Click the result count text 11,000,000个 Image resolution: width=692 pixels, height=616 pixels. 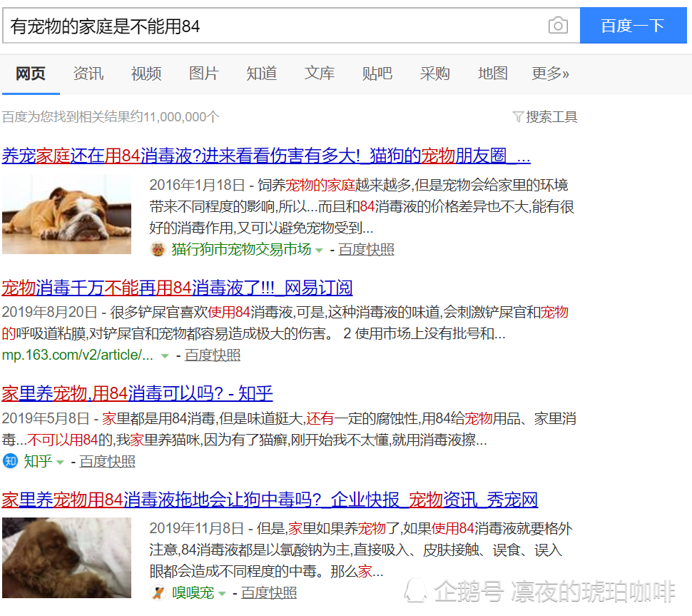[181, 117]
